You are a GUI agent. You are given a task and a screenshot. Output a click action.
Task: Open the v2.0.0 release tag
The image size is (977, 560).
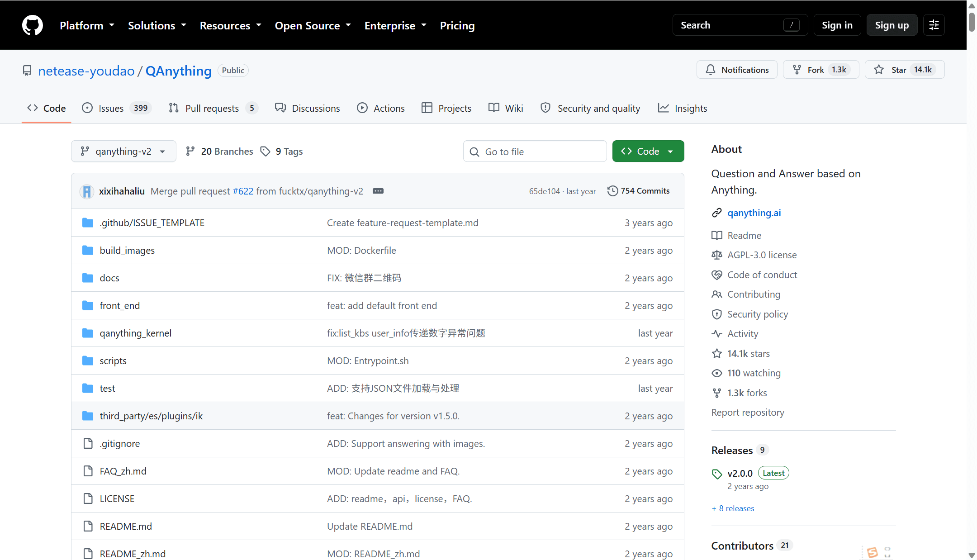pos(740,474)
